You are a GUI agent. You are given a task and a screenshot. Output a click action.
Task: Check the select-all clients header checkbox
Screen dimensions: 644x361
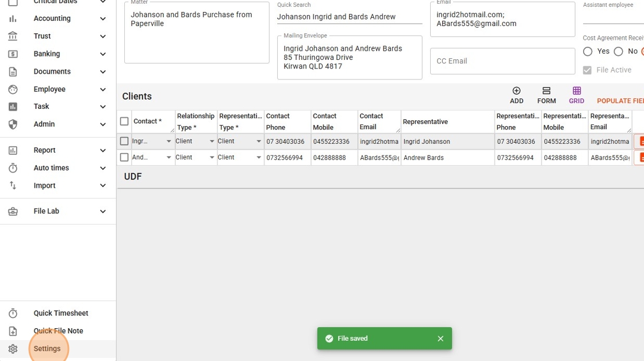click(x=124, y=121)
